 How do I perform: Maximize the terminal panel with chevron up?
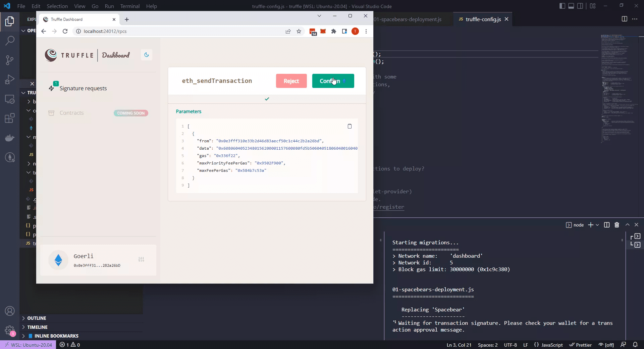627,225
